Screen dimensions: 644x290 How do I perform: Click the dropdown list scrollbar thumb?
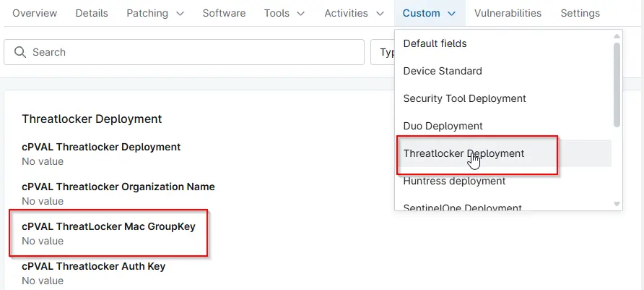[x=617, y=83]
